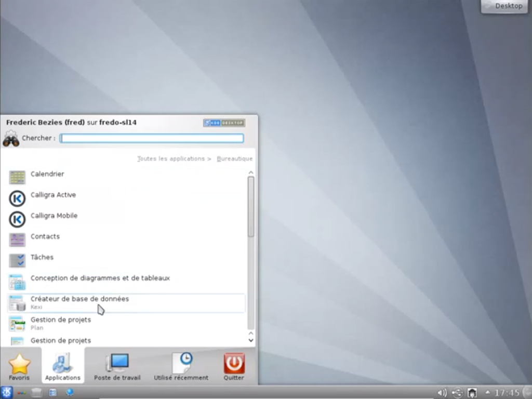The image size is (532, 399).
Task: Select the Contacts application
Action: tap(45, 236)
